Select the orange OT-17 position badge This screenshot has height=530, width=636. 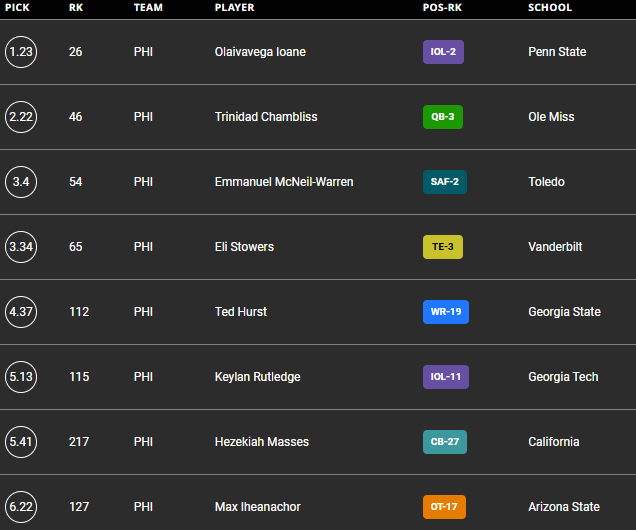pyautogui.click(x=444, y=507)
